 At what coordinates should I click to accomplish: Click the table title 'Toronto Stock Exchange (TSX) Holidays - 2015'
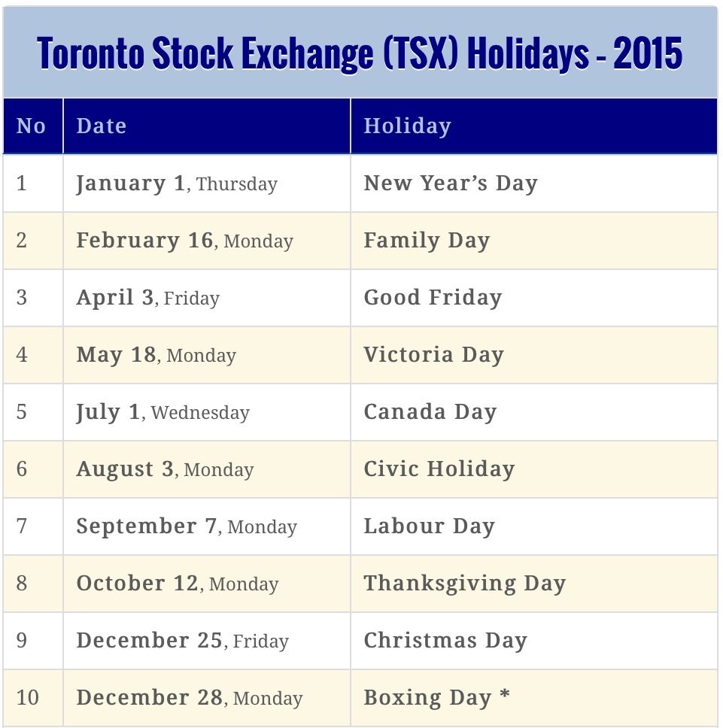(x=360, y=53)
